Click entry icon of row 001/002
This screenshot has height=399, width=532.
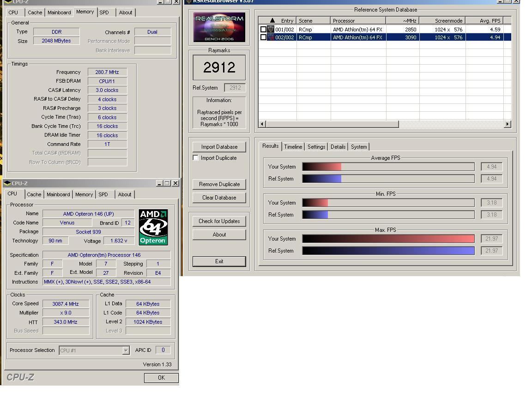click(271, 29)
